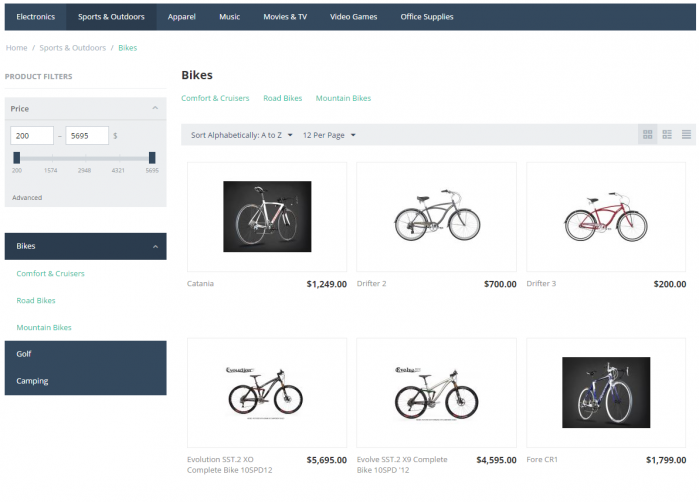This screenshot has height=502, width=700.
Task: Click the price slider track at 2948
Action: [x=84, y=158]
